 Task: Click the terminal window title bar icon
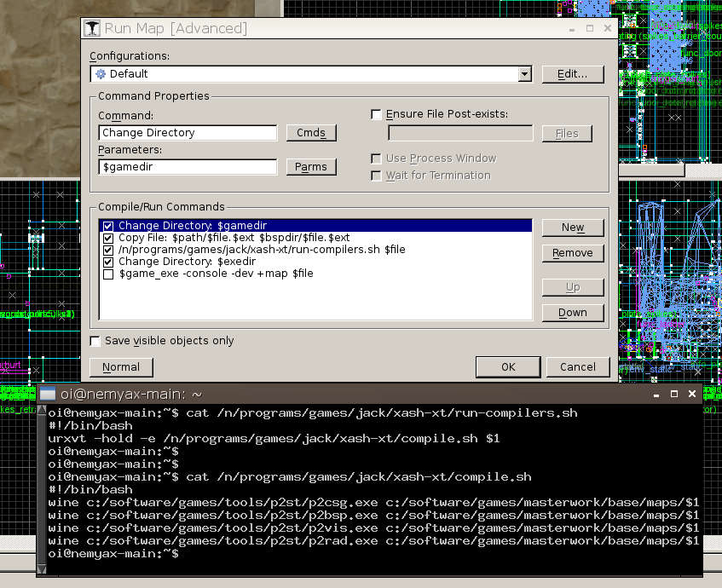pos(49,394)
